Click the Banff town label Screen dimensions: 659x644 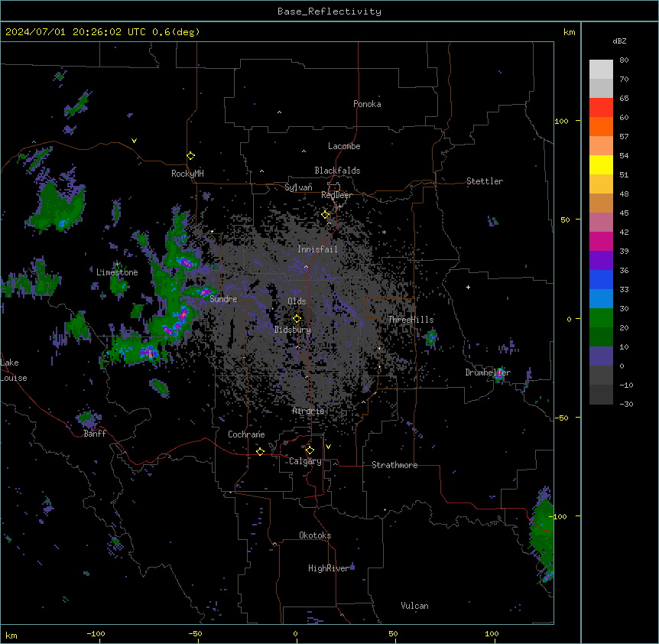click(x=95, y=434)
